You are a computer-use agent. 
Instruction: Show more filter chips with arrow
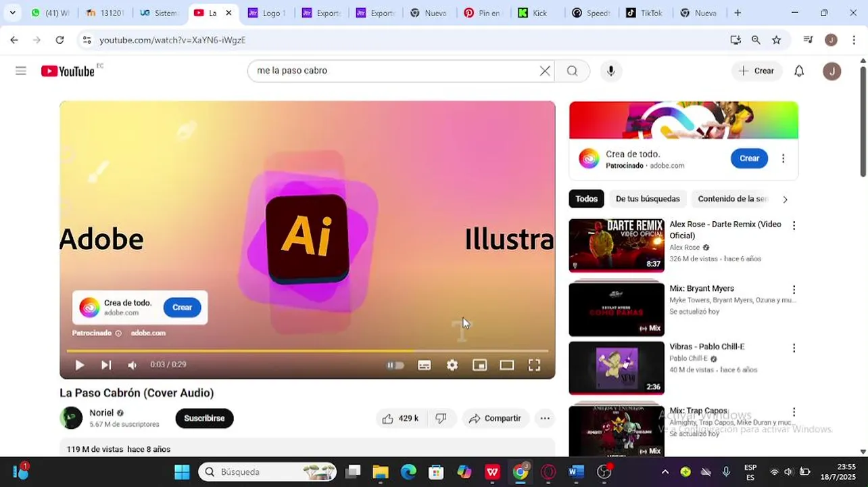785,200
